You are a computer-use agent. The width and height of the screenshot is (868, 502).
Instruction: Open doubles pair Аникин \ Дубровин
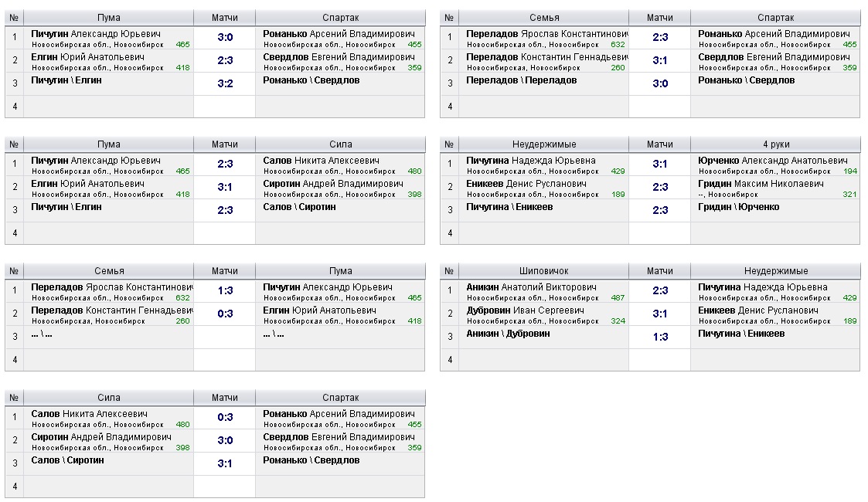point(508,334)
